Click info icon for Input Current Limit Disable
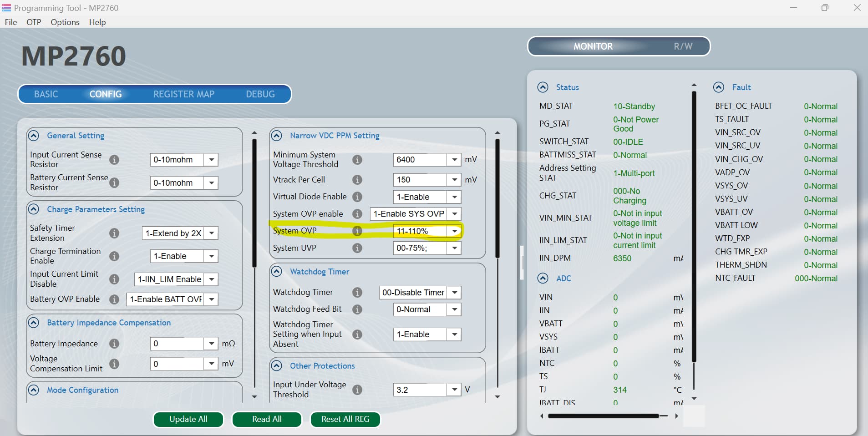This screenshot has width=868, height=436. pyautogui.click(x=114, y=279)
